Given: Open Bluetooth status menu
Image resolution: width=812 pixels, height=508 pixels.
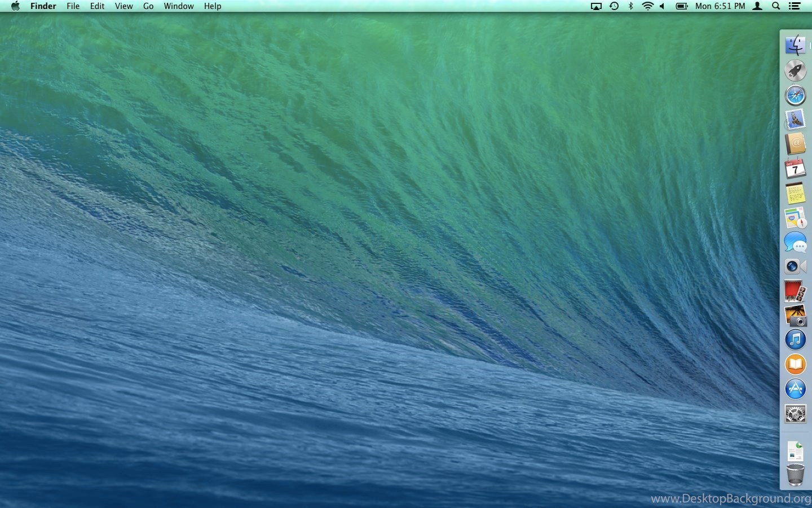Looking at the screenshot, I should click(x=631, y=6).
